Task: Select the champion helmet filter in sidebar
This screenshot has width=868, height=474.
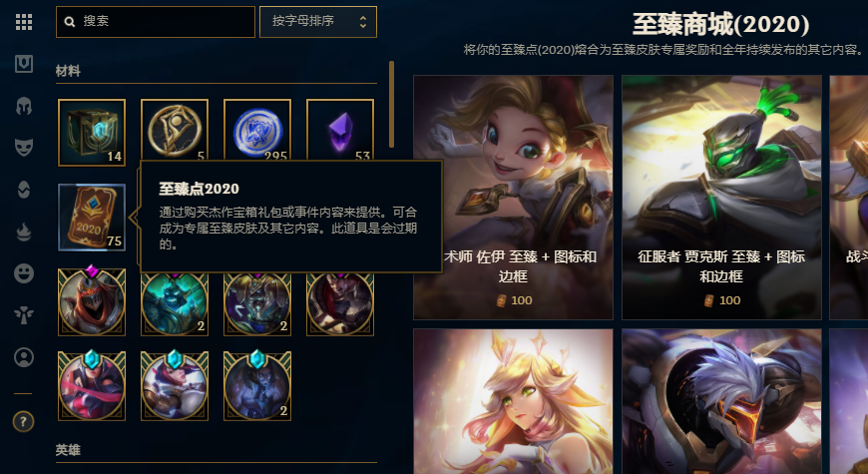Action: click(x=24, y=105)
